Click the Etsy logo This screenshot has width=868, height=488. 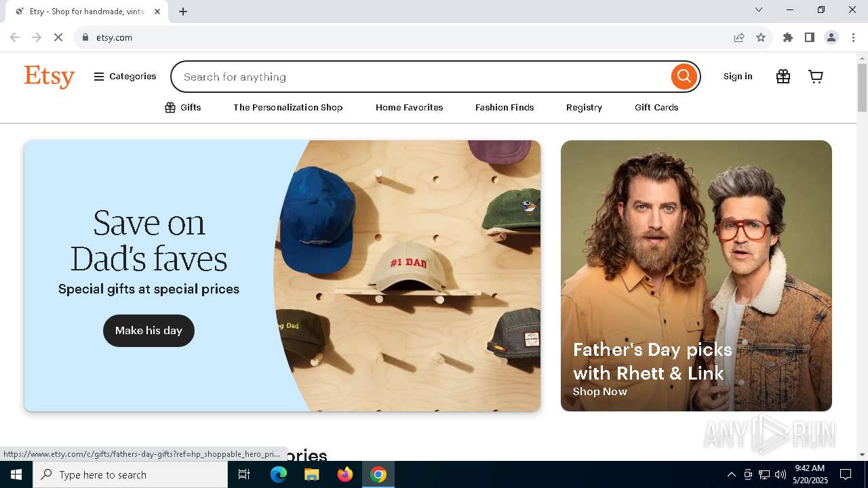click(x=50, y=77)
